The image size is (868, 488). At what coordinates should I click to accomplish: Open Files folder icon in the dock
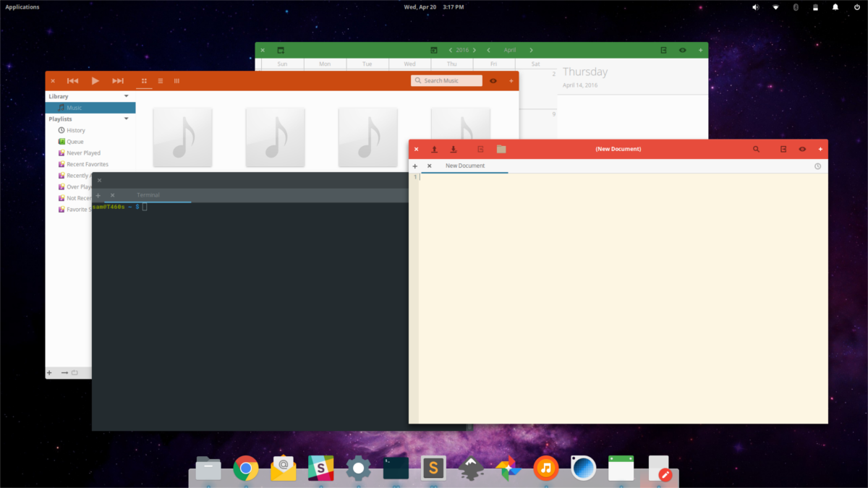click(x=208, y=468)
